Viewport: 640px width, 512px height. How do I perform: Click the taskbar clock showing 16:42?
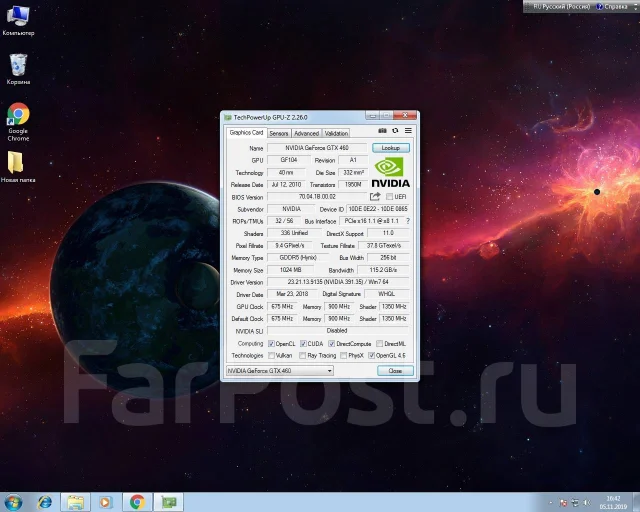click(613, 503)
